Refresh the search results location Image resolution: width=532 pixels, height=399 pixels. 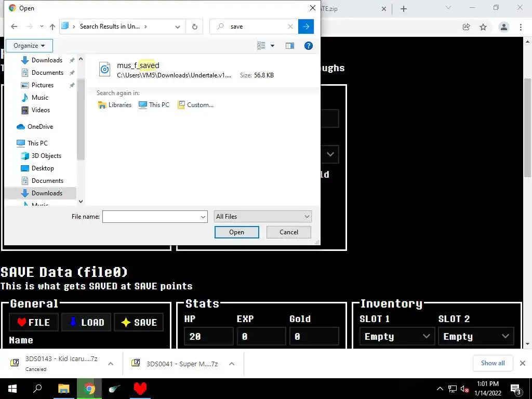pyautogui.click(x=195, y=26)
